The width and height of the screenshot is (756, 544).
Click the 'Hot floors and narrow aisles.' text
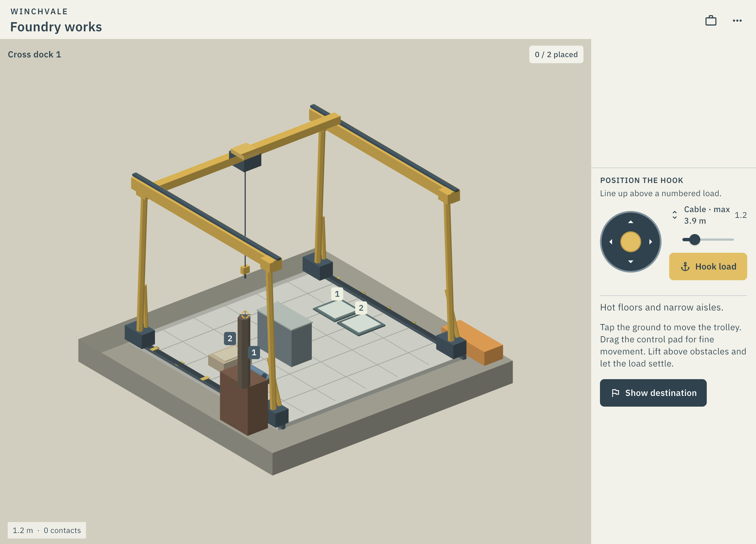tap(662, 307)
